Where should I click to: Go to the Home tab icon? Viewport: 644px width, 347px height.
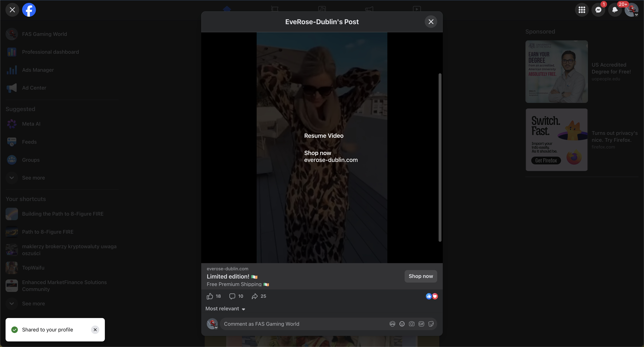pyautogui.click(x=227, y=9)
